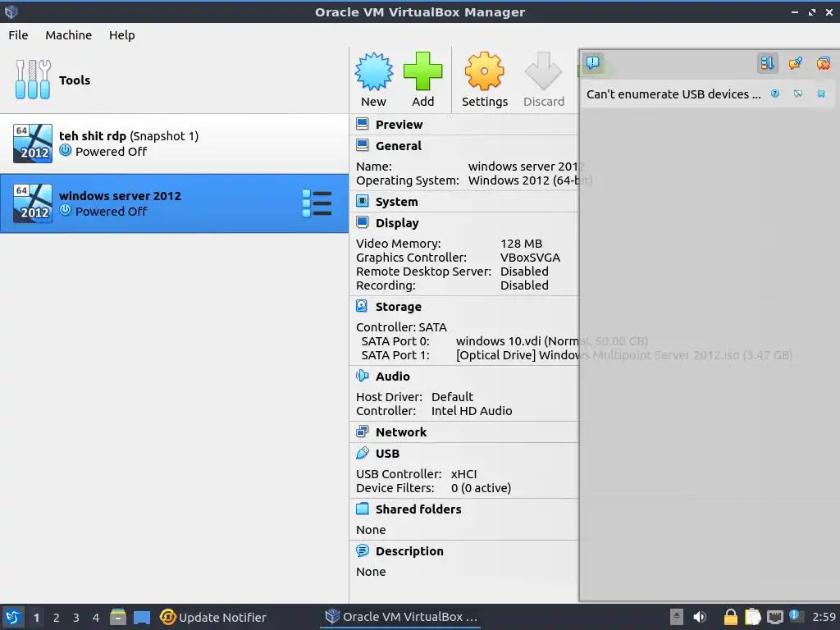The image size is (840, 630).
Task: Click the USB section header
Action: point(387,453)
